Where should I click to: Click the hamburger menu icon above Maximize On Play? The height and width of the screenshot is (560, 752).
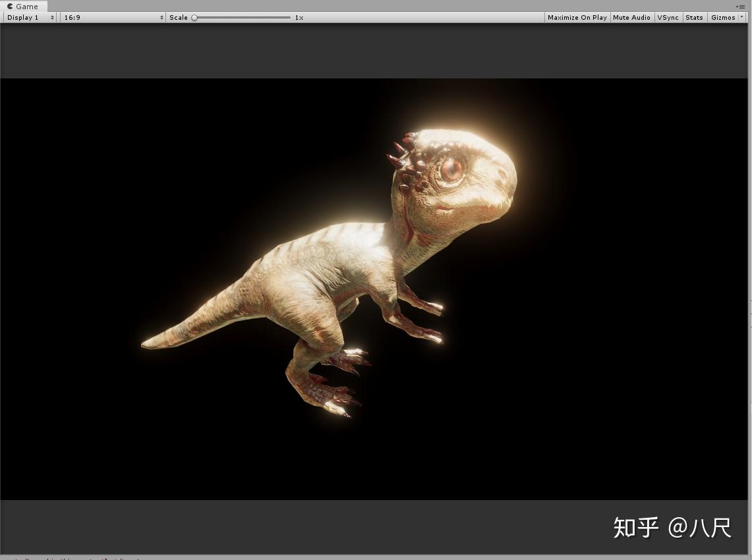click(x=740, y=7)
